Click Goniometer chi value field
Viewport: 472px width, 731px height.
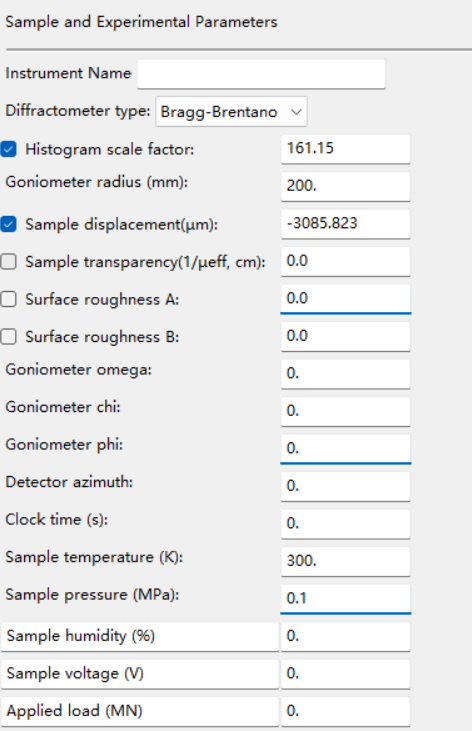[x=346, y=411]
